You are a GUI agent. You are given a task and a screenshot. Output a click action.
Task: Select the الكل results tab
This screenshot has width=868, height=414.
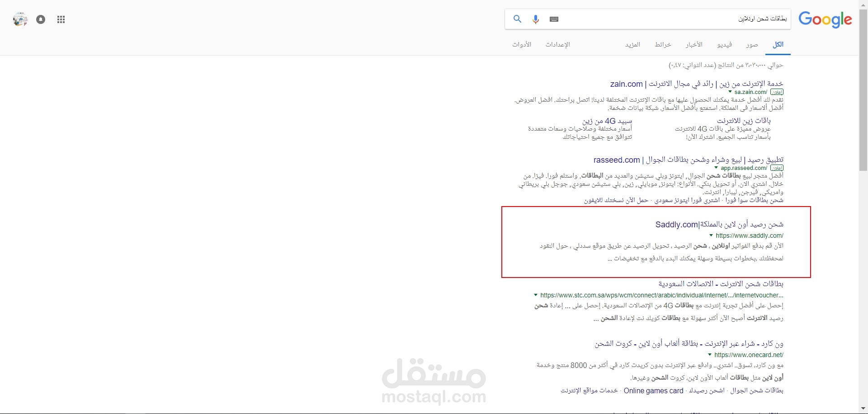click(778, 44)
